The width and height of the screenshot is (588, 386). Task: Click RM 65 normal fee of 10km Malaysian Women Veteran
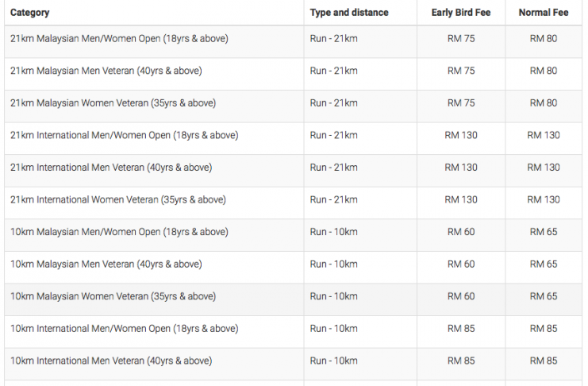pos(544,296)
